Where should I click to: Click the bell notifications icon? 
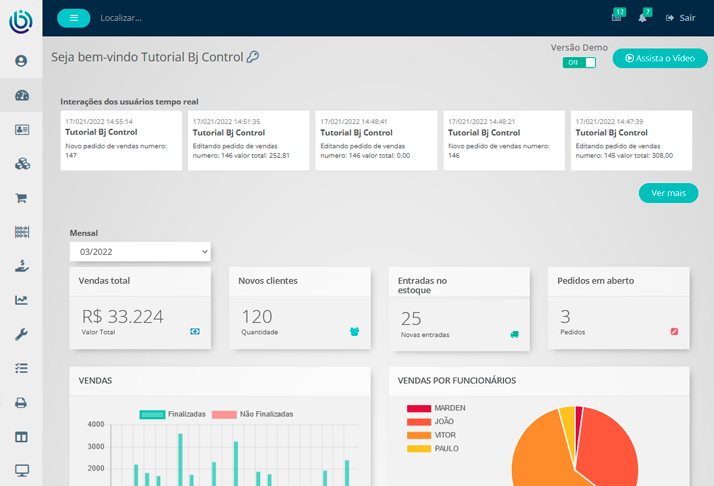point(643,17)
